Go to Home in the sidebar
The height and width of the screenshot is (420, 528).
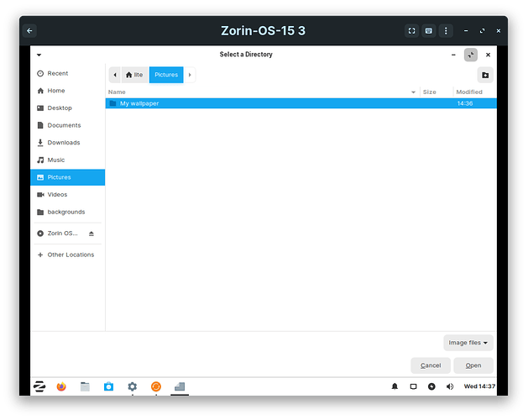[x=68, y=91]
